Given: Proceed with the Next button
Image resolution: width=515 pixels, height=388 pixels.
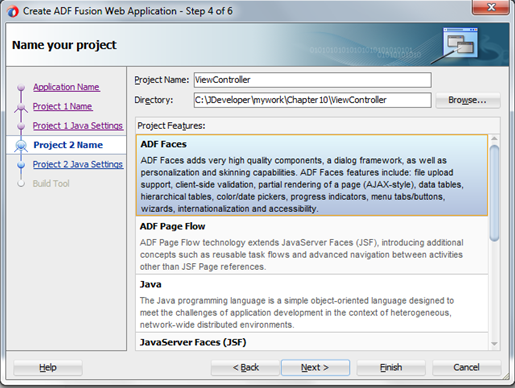Looking at the screenshot, I should coord(315,367).
